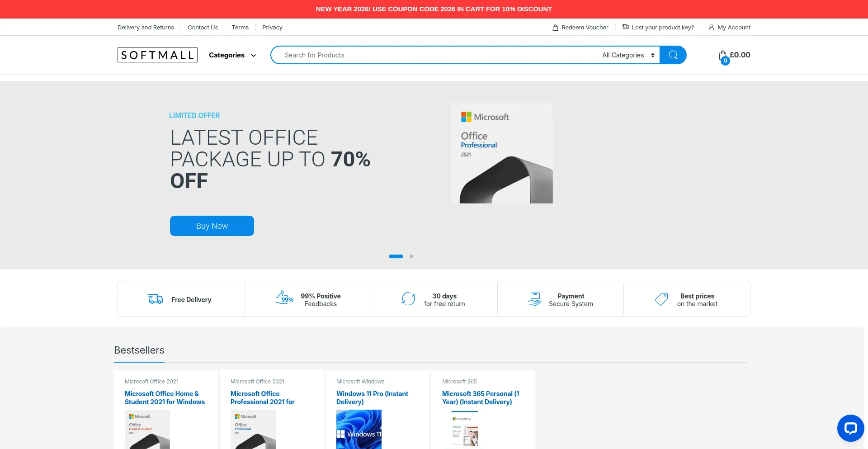This screenshot has height=449, width=868.
Task: Click the Best prices on the market text
Action: click(697, 300)
